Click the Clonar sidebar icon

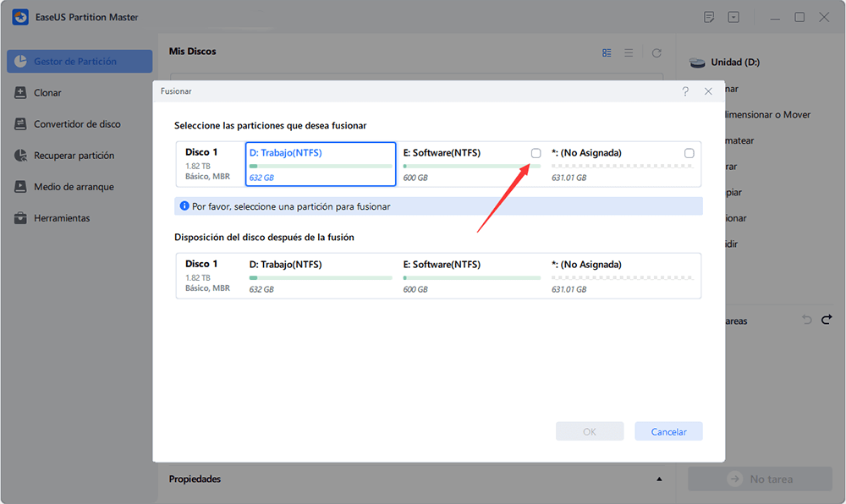pos(20,93)
